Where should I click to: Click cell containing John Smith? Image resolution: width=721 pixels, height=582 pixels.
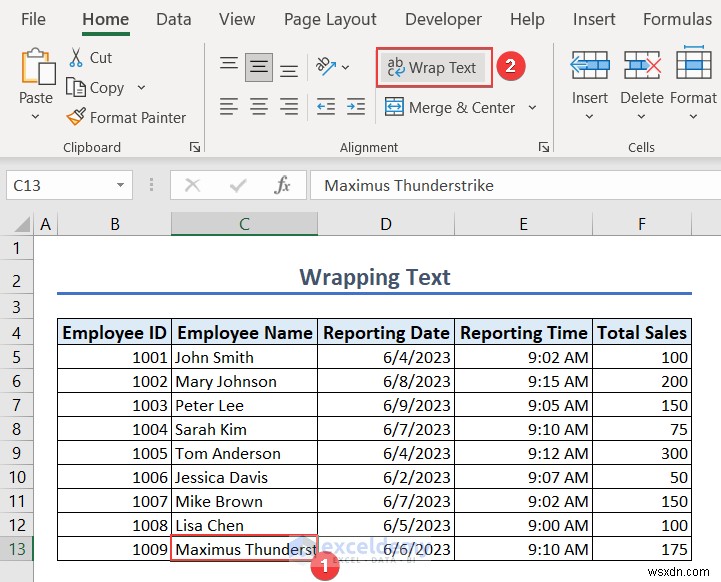click(244, 357)
